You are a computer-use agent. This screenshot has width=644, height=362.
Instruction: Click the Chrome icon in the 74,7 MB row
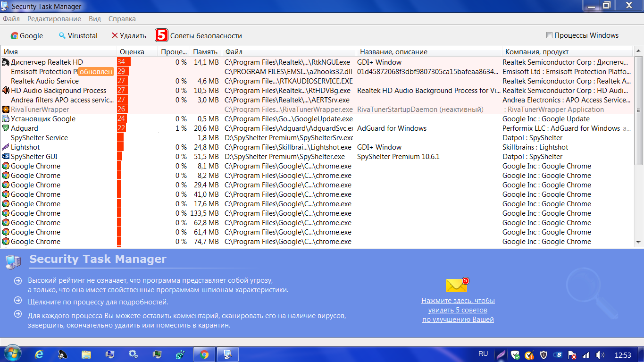coord(6,242)
